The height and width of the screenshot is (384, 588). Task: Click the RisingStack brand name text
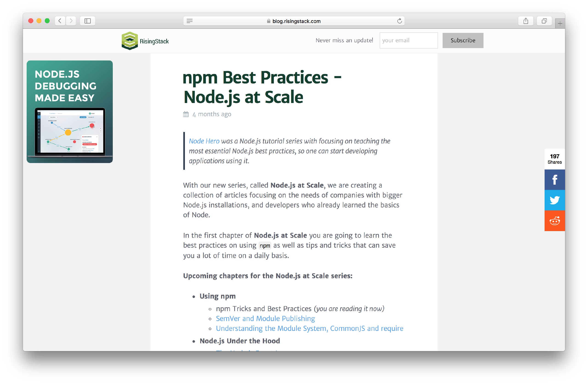click(x=154, y=41)
